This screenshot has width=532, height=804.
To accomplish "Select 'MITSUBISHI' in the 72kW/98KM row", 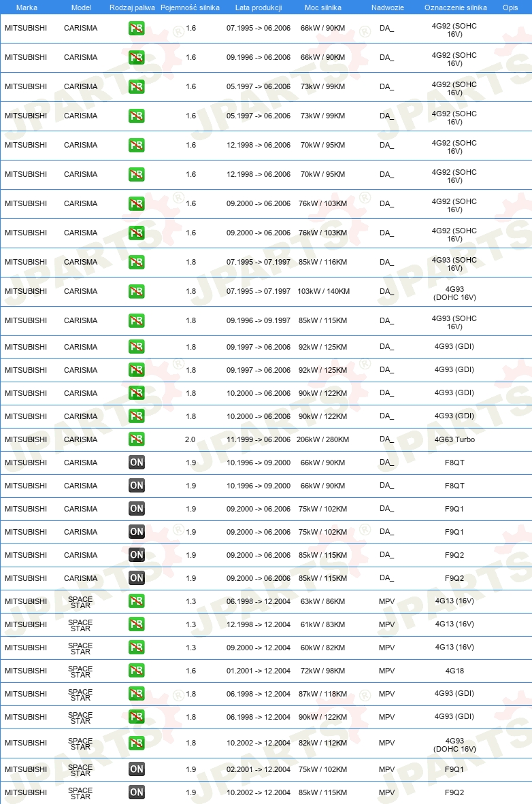I will pos(26,671).
